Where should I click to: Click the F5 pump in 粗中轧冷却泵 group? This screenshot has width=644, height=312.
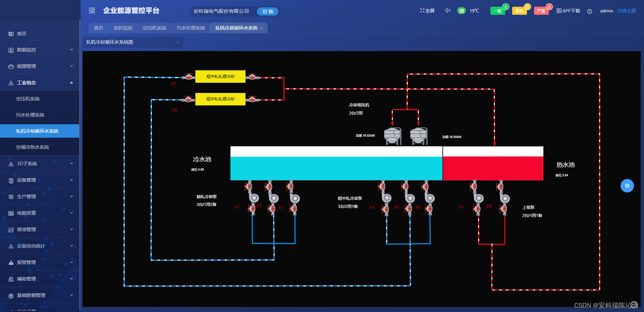point(409,198)
